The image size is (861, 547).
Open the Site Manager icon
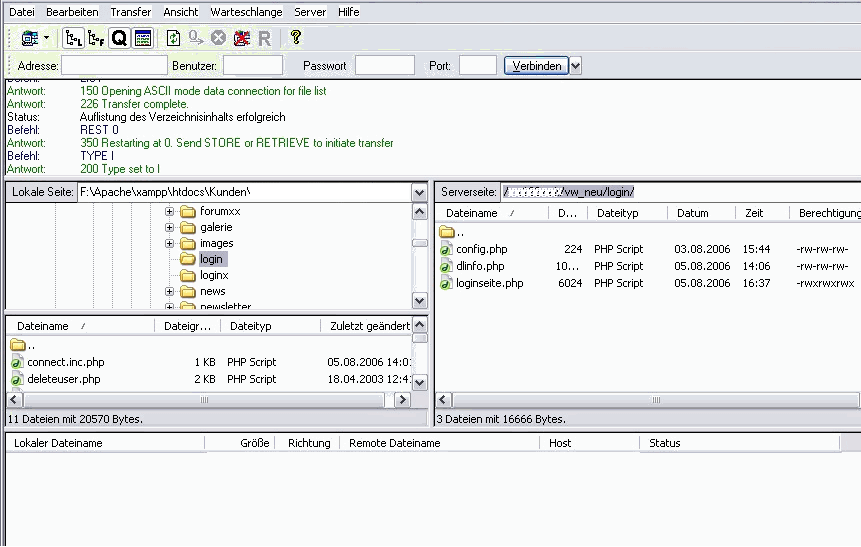click(29, 38)
